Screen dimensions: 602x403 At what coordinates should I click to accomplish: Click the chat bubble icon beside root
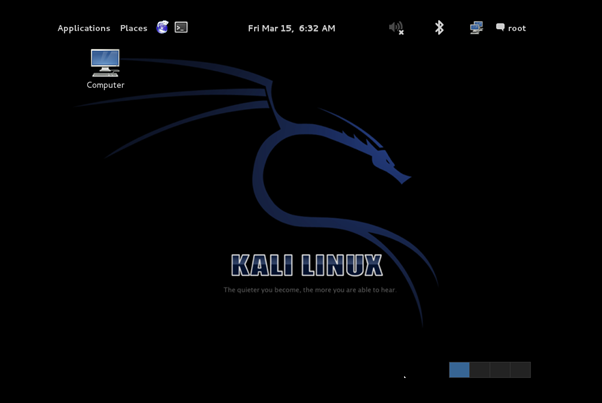[x=500, y=27]
